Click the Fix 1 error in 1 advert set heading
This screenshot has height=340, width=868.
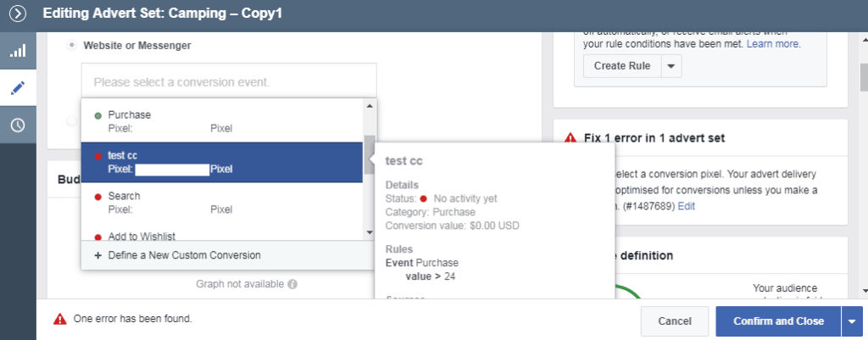[654, 138]
